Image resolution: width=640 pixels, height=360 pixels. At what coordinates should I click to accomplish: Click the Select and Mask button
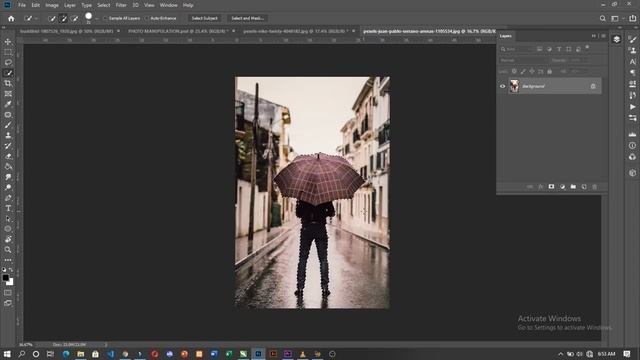[247, 18]
